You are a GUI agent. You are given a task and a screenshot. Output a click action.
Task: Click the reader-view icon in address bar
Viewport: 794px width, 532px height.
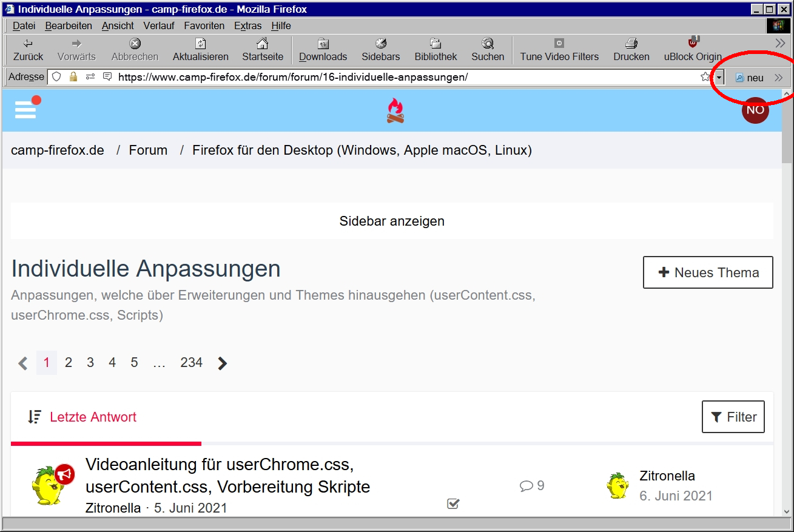107,77
